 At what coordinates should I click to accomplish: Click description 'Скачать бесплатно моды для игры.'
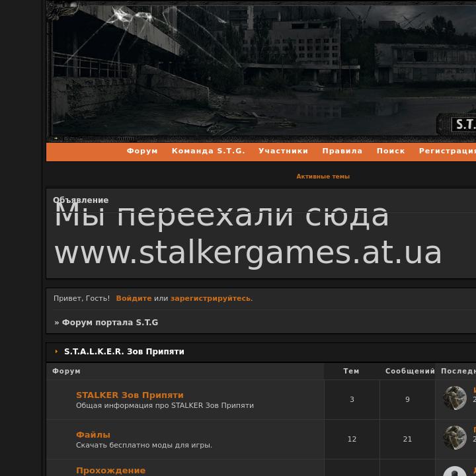144,445
